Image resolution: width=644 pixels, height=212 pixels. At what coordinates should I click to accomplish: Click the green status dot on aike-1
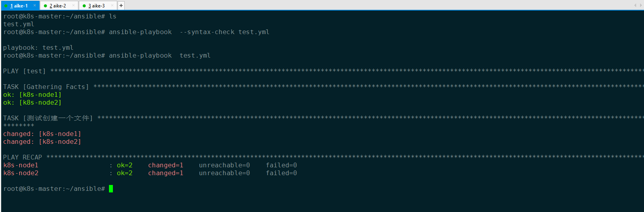tap(6, 6)
